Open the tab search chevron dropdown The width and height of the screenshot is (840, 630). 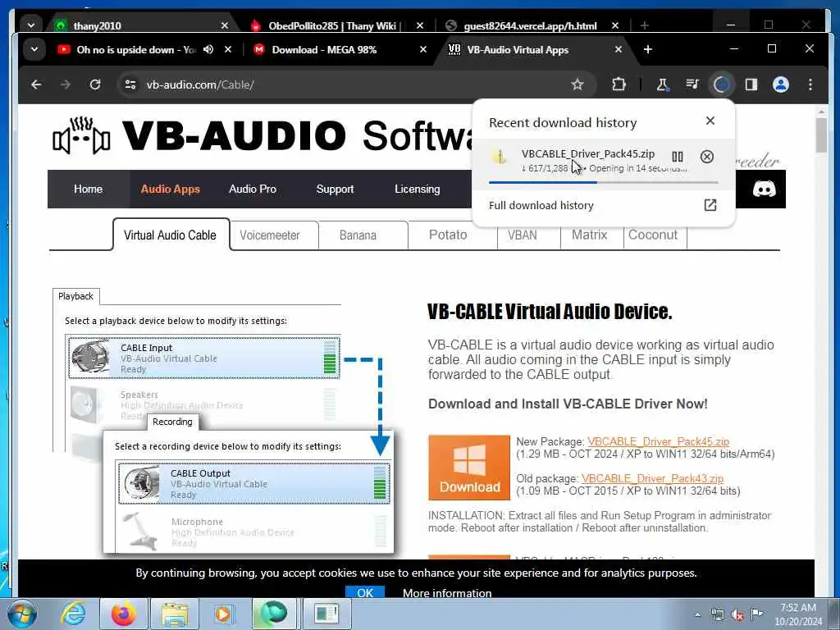(34, 49)
